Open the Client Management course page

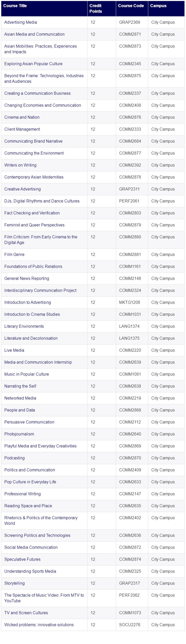[x=22, y=129]
